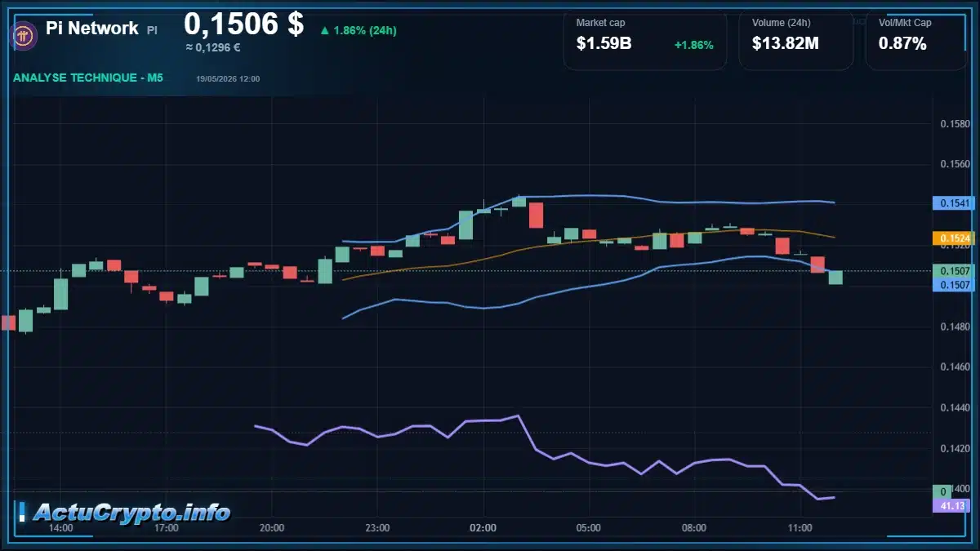Click the Vol/Mkt Cap 0.87% value

point(902,43)
